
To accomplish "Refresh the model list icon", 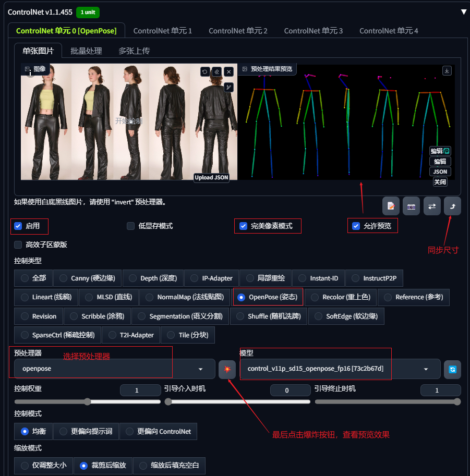I will click(x=452, y=369).
